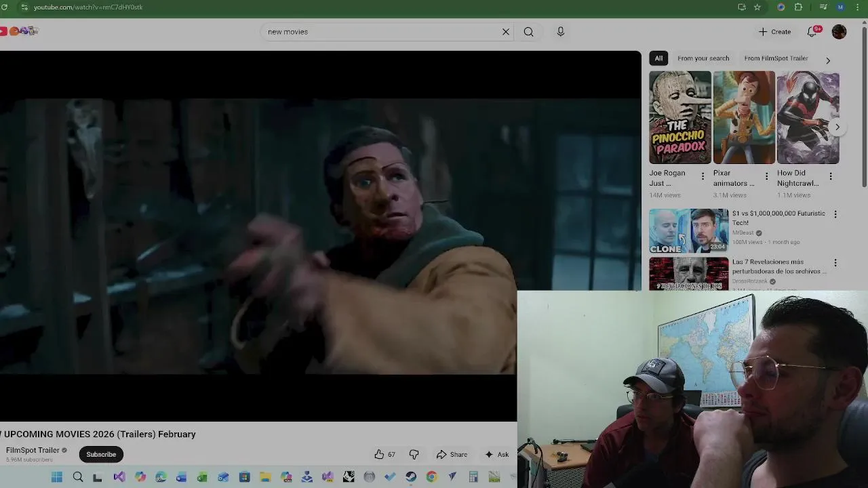Bookmark this page with star icon
This screenshot has height=488, width=868.
[x=757, y=7]
